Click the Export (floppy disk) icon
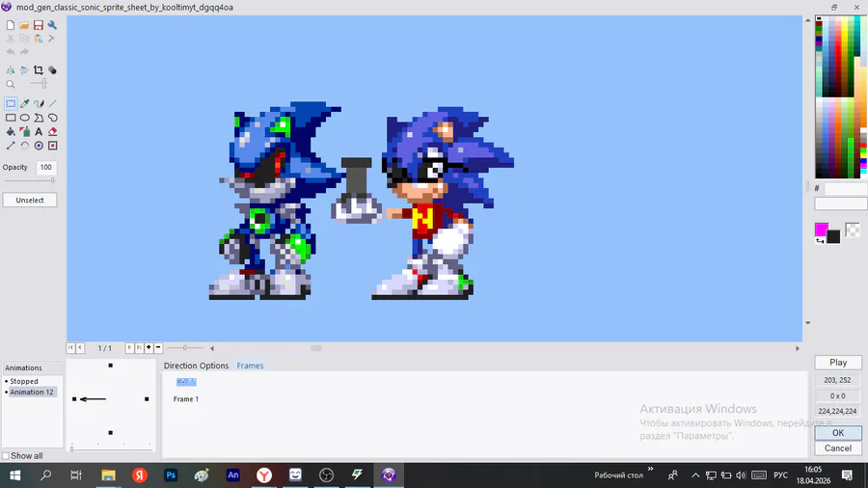The image size is (868, 488). (x=39, y=25)
